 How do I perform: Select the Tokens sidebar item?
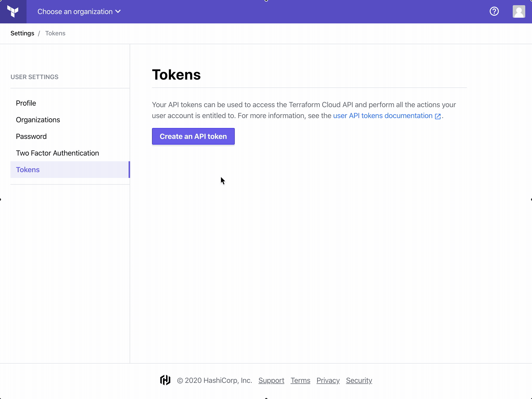click(28, 170)
